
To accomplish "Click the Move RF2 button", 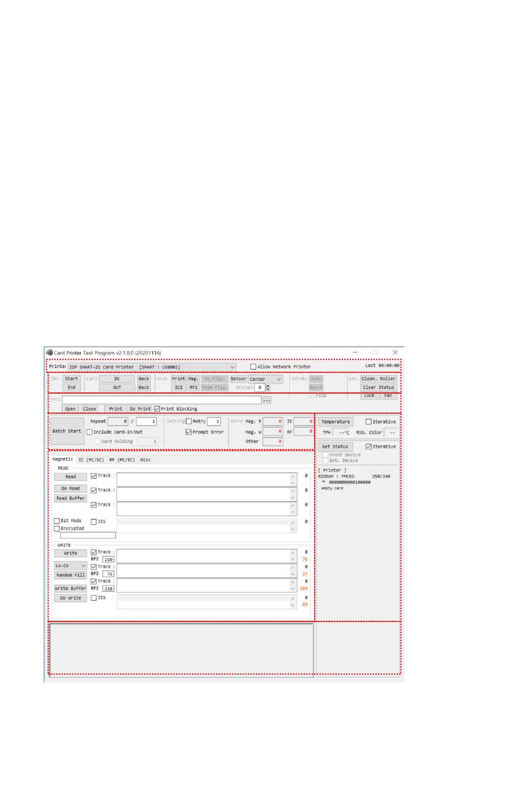I will pyautogui.click(x=193, y=387).
